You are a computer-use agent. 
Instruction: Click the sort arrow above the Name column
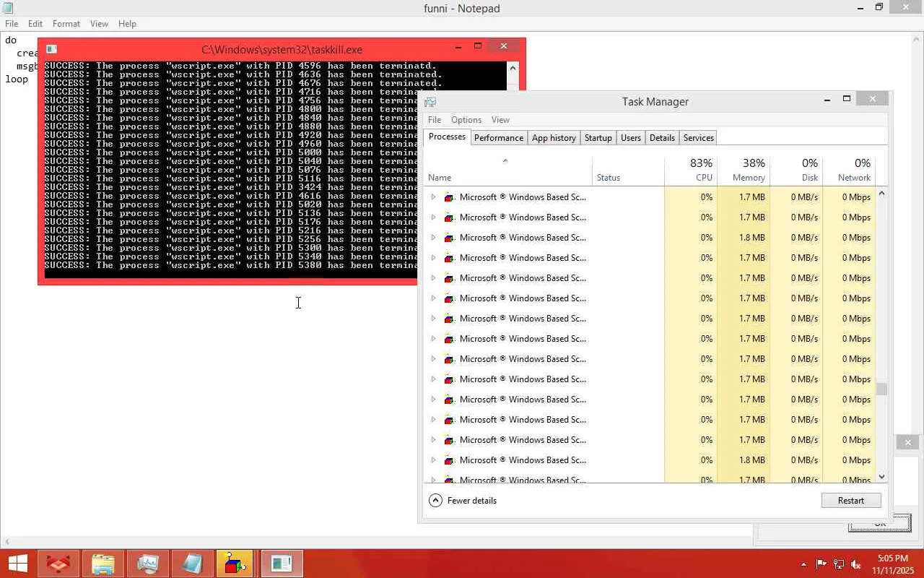coord(505,160)
